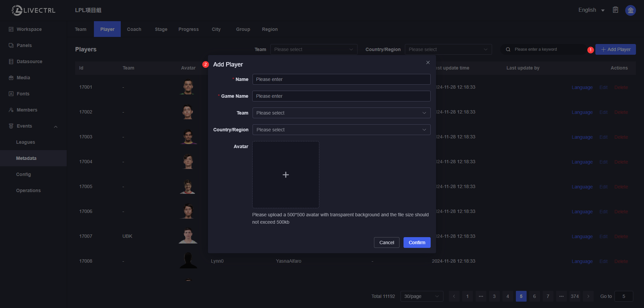
Task: Close the Add Player dialog
Action: (428, 62)
